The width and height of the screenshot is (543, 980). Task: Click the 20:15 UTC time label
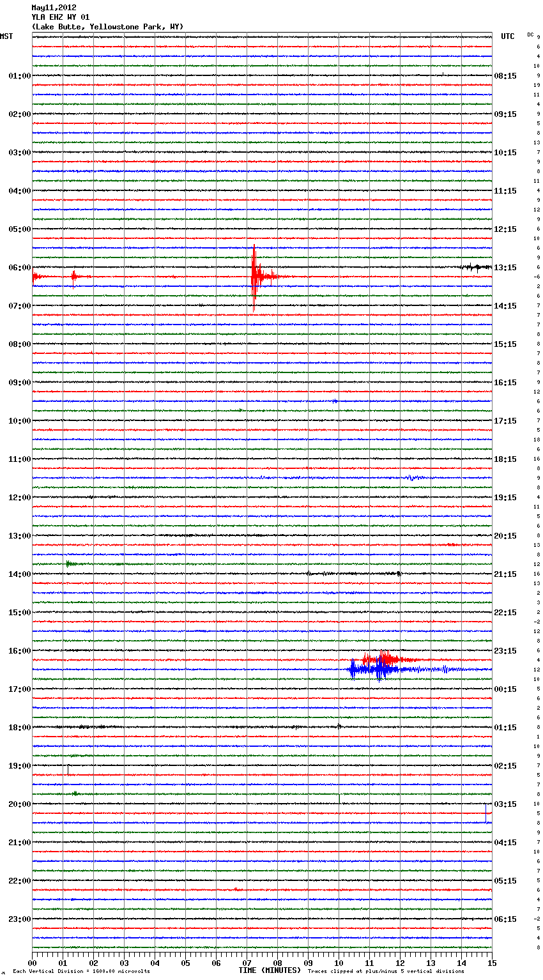pos(505,535)
